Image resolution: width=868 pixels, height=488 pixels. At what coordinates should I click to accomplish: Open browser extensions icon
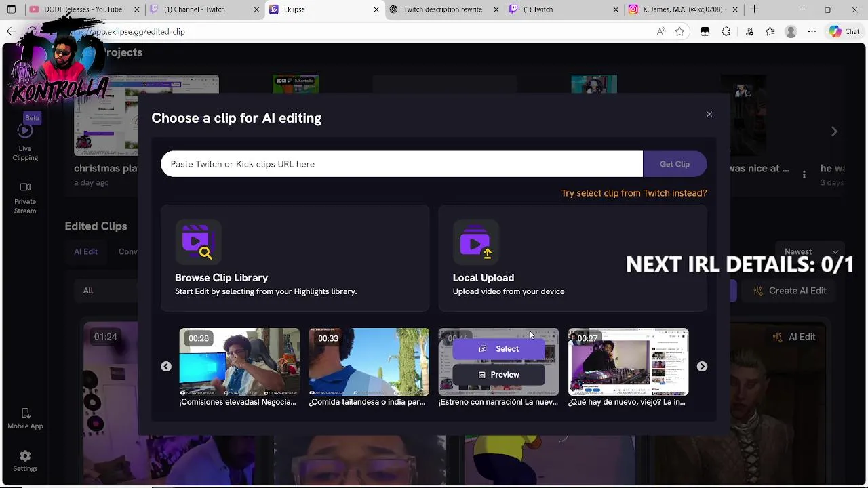726,31
